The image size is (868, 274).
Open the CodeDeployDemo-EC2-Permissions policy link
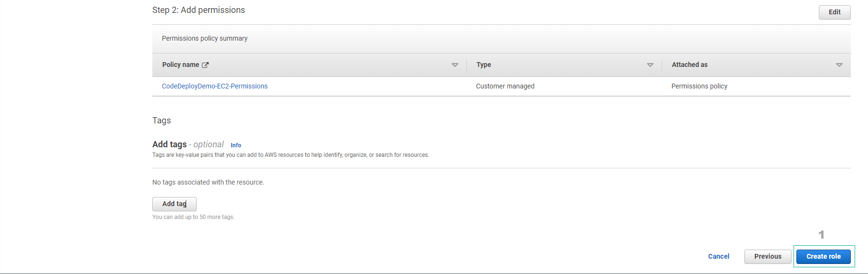click(x=215, y=86)
